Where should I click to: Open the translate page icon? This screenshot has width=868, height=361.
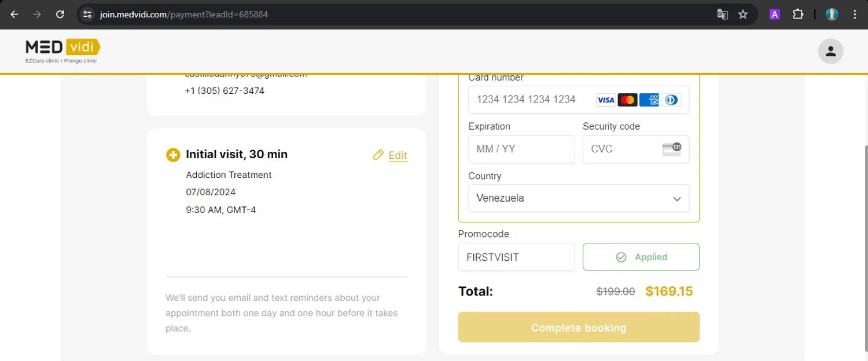pyautogui.click(x=722, y=14)
